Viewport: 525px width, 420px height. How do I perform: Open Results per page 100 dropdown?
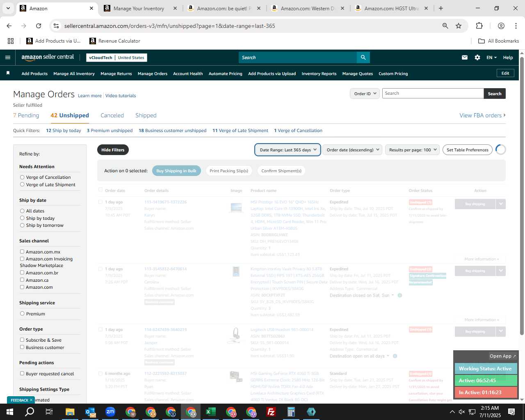[x=412, y=150]
